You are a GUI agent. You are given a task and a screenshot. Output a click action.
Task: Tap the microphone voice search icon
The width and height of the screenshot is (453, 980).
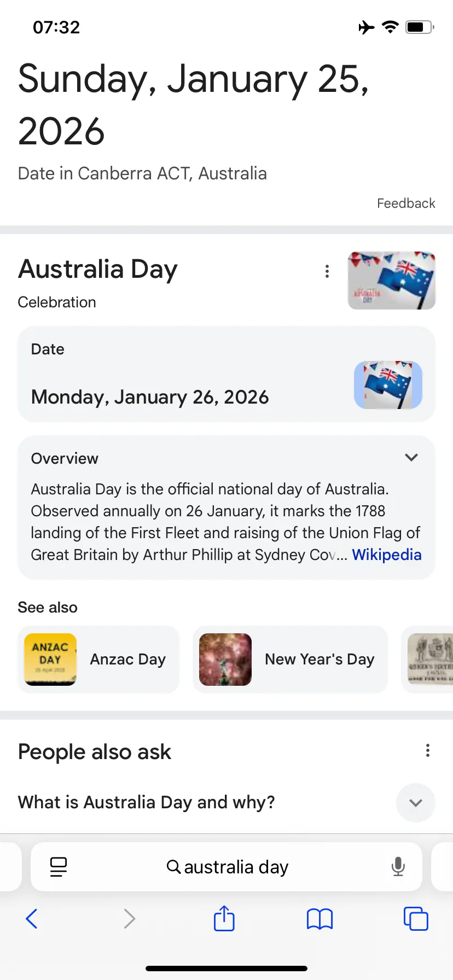point(398,867)
